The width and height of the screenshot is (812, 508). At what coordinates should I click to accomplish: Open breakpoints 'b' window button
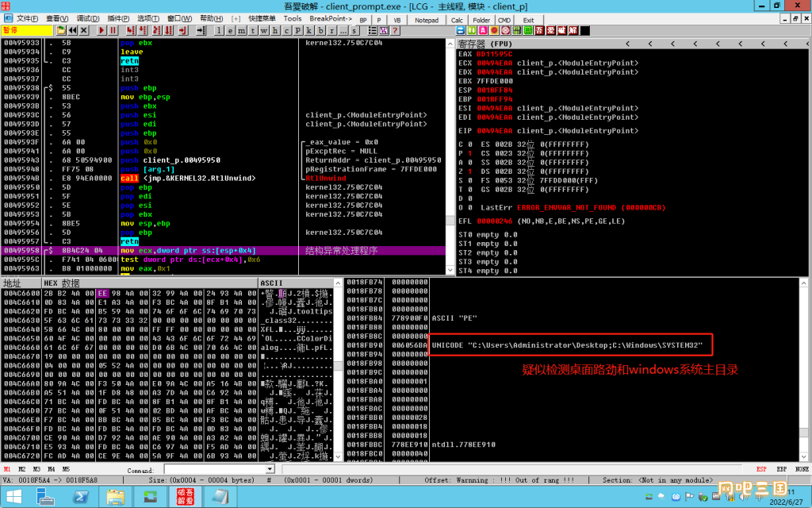point(320,31)
